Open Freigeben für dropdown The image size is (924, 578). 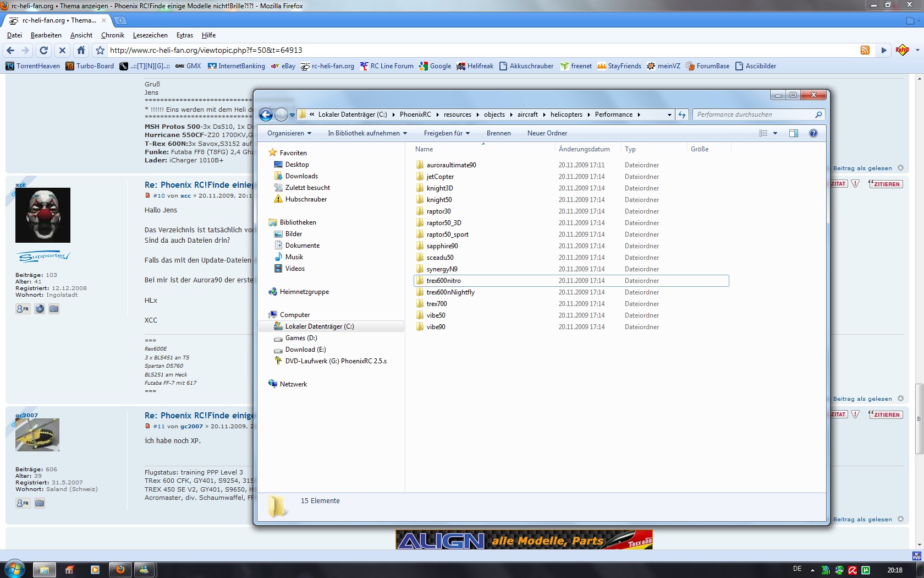[447, 133]
